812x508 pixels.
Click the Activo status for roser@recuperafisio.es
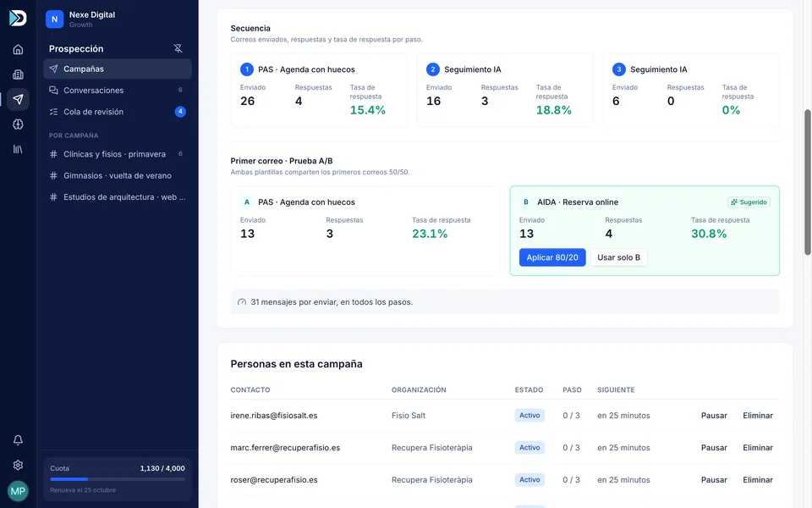pyautogui.click(x=529, y=480)
